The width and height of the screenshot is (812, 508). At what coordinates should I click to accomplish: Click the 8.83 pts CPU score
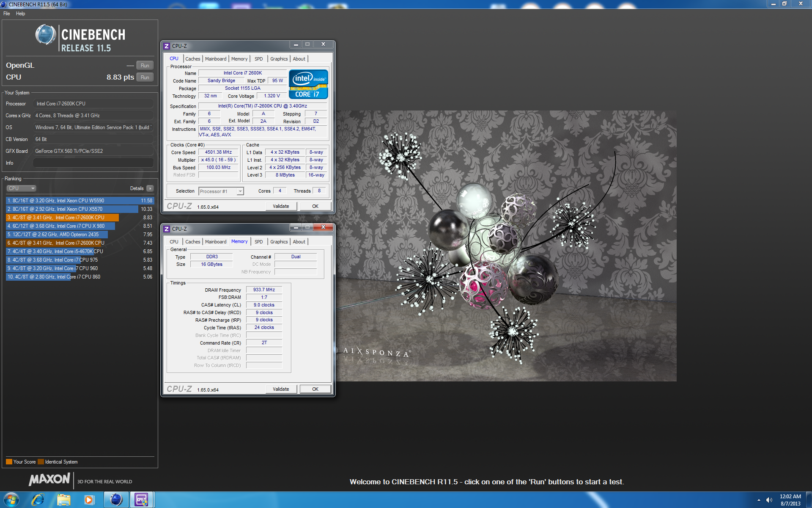[120, 77]
